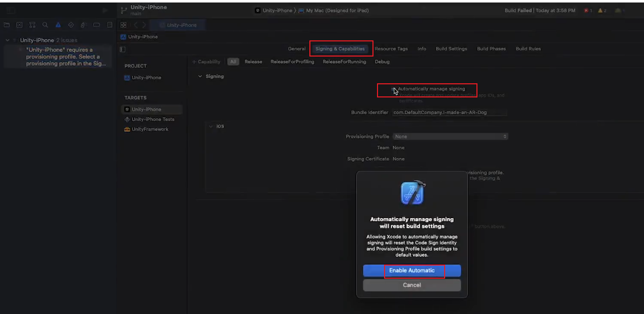
Task: Open the Debug navigator icon
Action: click(84, 25)
